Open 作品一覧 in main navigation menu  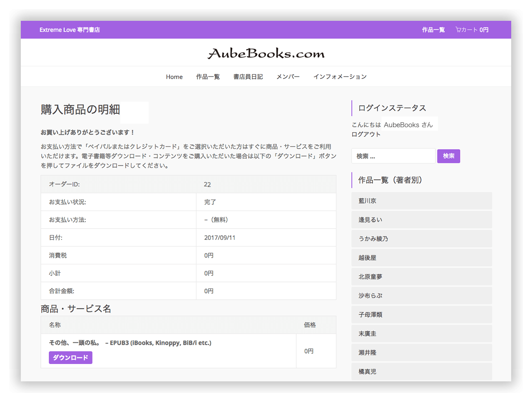click(x=208, y=77)
